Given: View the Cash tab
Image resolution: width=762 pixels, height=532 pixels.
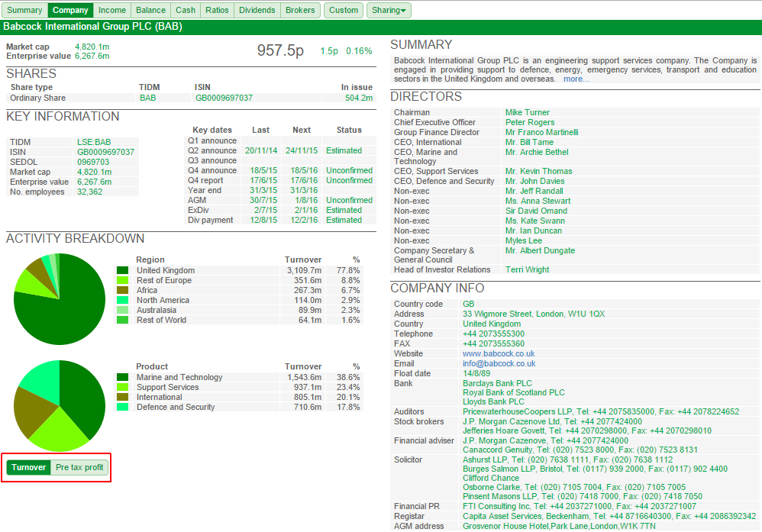Looking at the screenshot, I should (x=186, y=10).
